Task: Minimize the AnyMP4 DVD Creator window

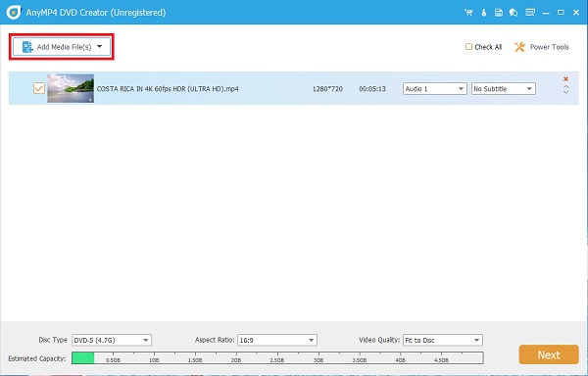Action: tap(546, 13)
